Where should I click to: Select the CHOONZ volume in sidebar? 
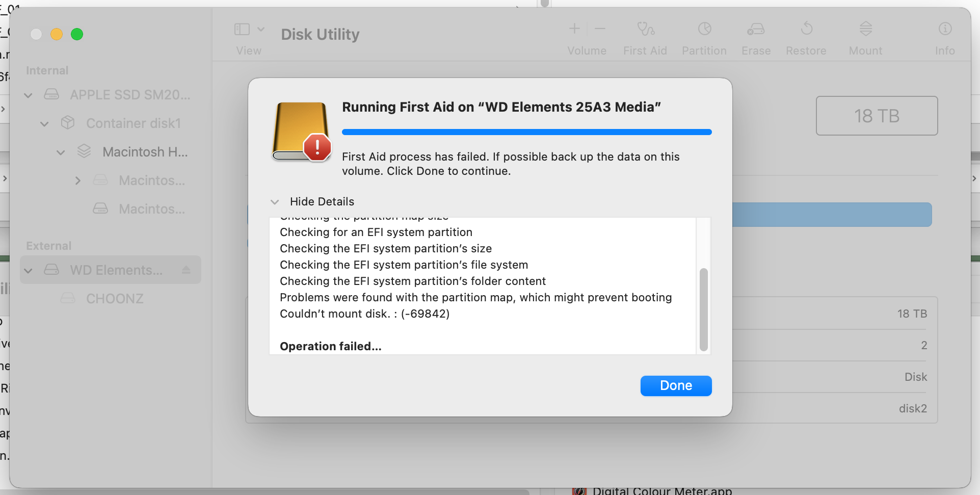tap(114, 299)
